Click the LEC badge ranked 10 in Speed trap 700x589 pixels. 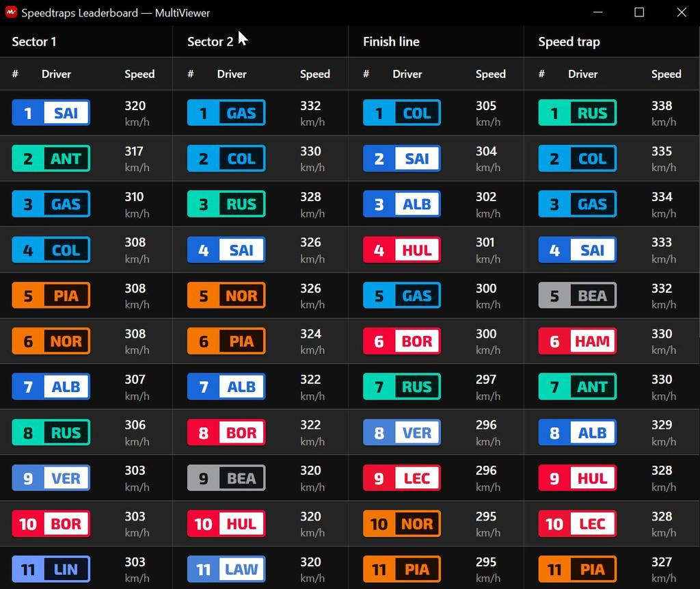[577, 523]
